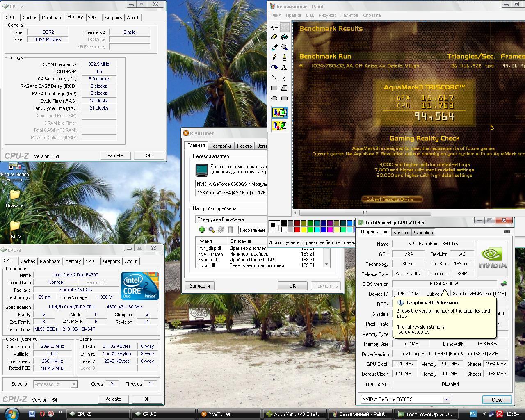Open the Рисунок menu in Paint

tap(327, 15)
